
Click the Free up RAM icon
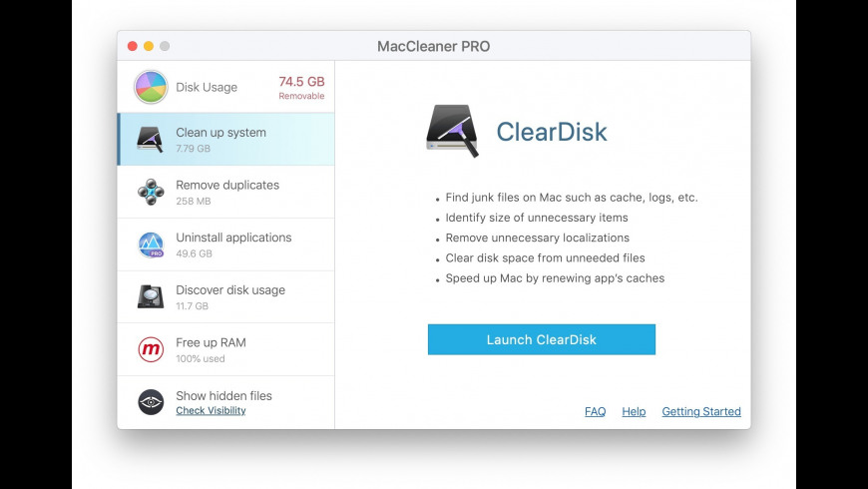point(151,349)
